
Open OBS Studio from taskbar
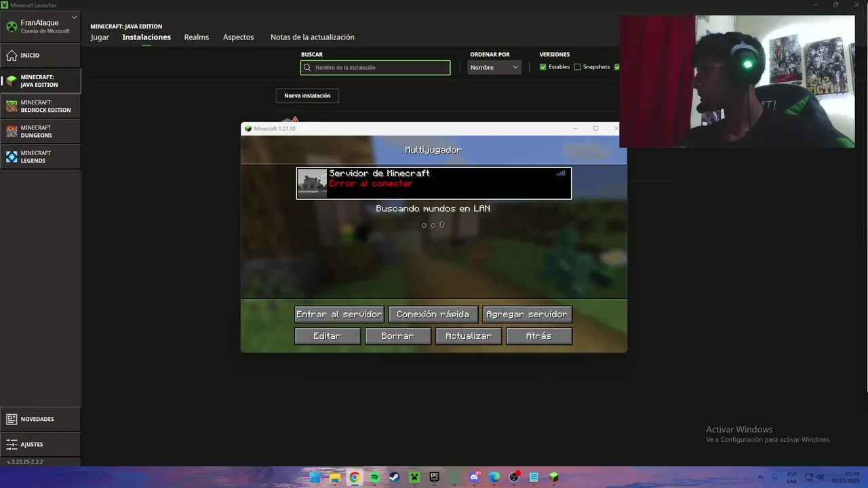pyautogui.click(x=514, y=477)
